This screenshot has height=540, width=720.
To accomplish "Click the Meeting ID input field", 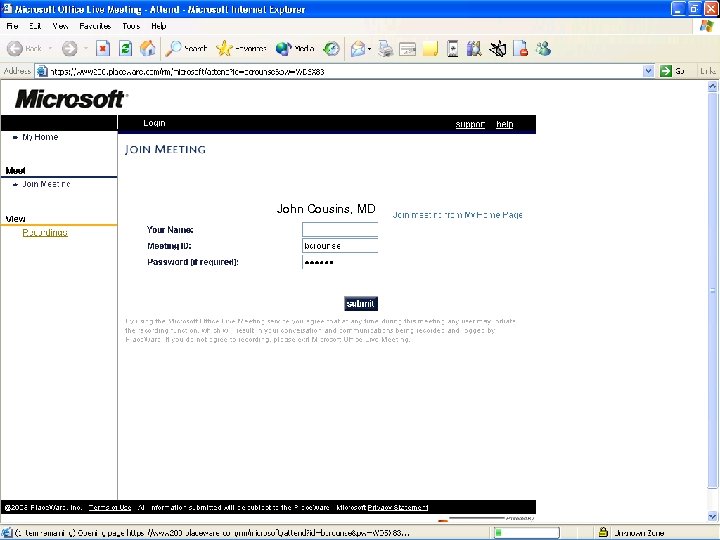I will pos(340,246).
